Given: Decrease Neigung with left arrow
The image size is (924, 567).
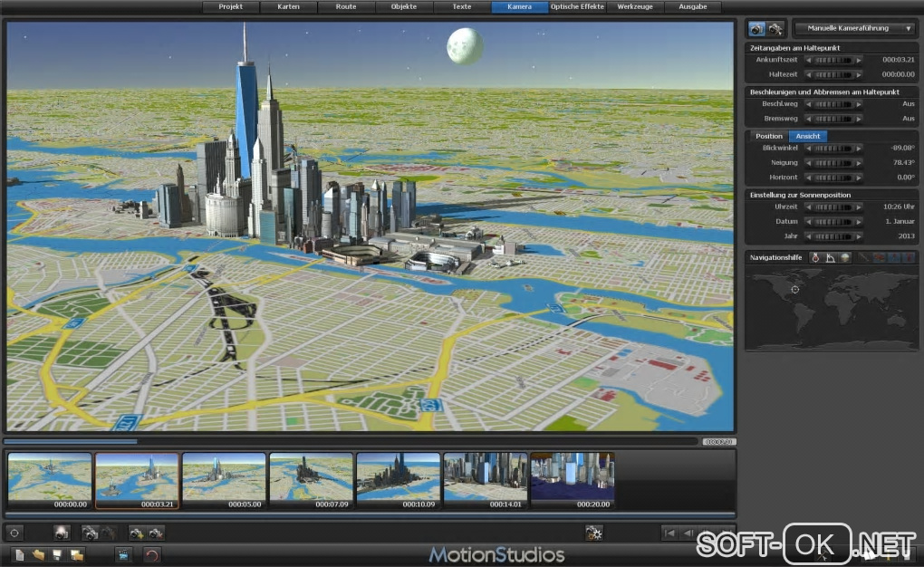Looking at the screenshot, I should click(x=808, y=163).
